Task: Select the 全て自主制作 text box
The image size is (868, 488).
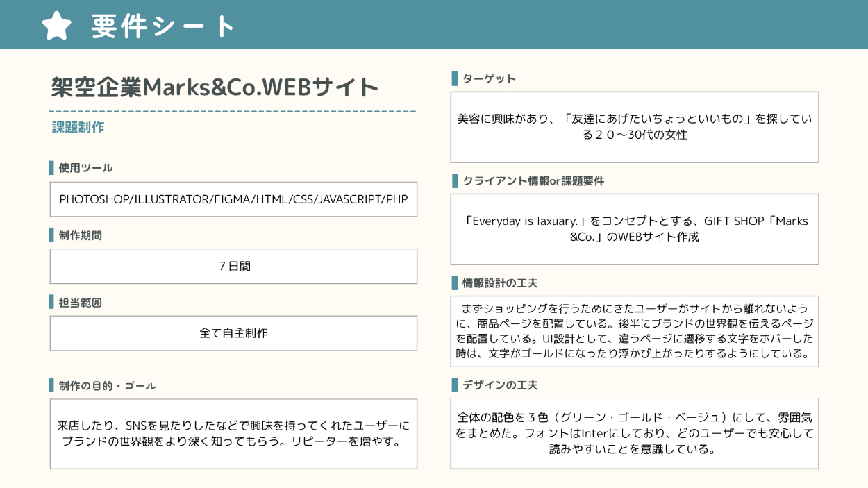Action: pyautogui.click(x=233, y=333)
